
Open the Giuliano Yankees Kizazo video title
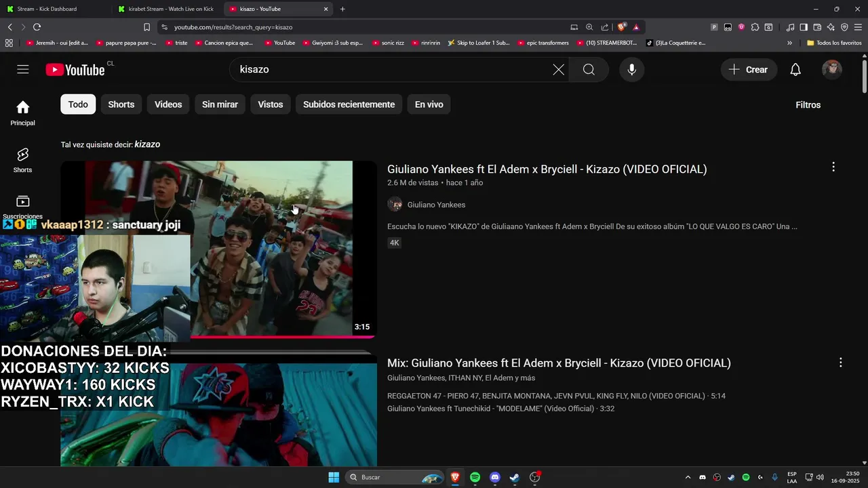[547, 169]
